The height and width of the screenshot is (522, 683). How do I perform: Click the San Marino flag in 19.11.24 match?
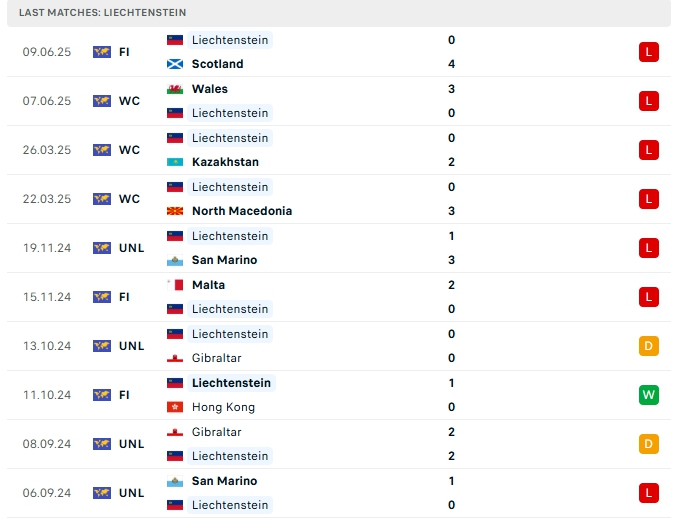tap(175, 260)
